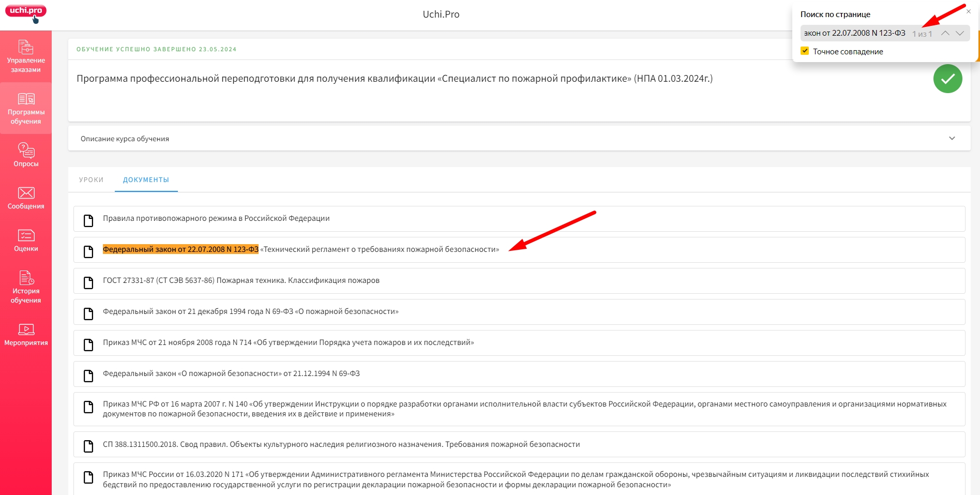980x495 pixels.
Task: Open Управление заказами sidebar icon
Action: [26, 47]
